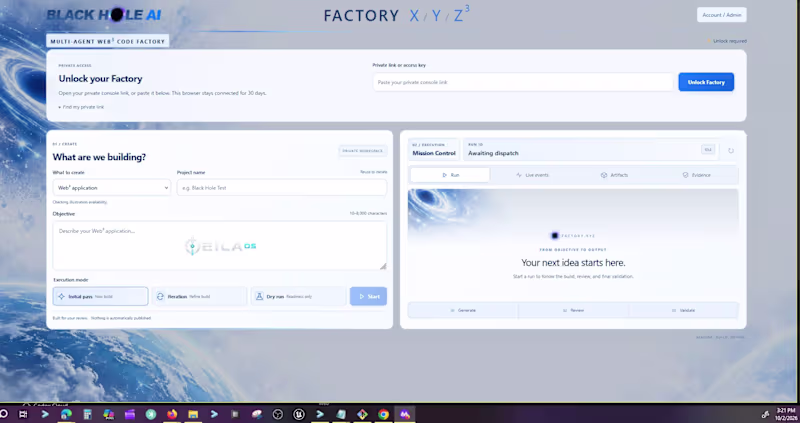
Task: Open File Explorer from the taskbar
Action: click(193, 414)
